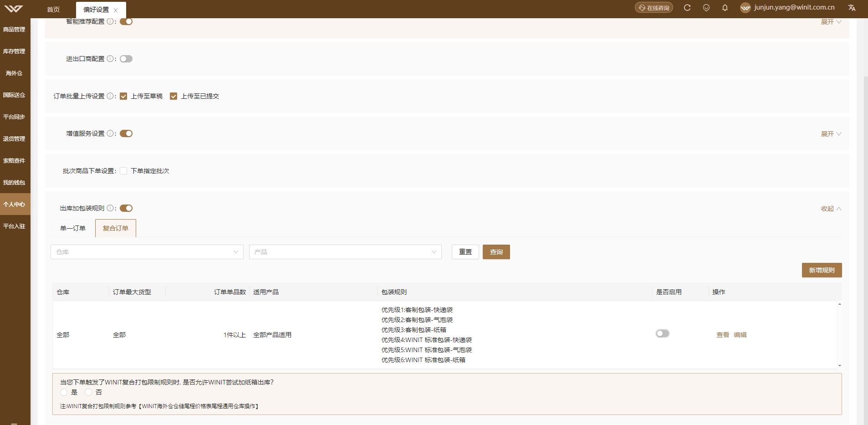Click table scroll-down arrow
This screenshot has width=868, height=425.
(x=839, y=365)
